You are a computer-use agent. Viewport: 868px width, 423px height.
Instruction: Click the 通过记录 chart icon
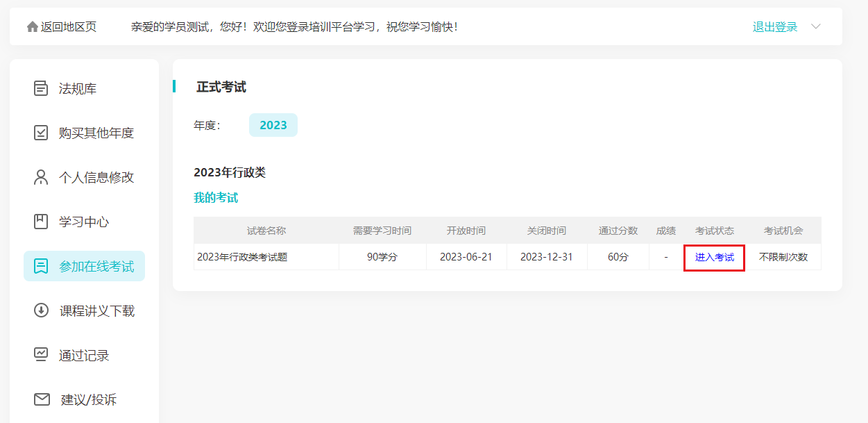pos(41,355)
